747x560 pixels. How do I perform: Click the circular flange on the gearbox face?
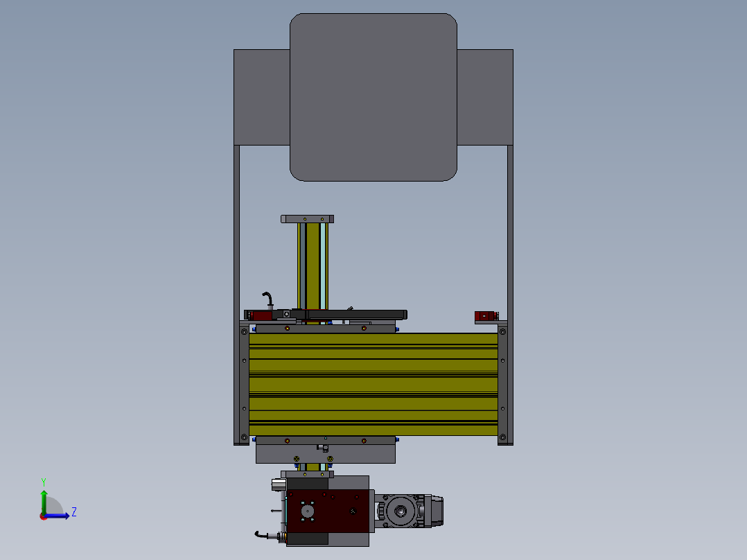pyautogui.click(x=307, y=511)
